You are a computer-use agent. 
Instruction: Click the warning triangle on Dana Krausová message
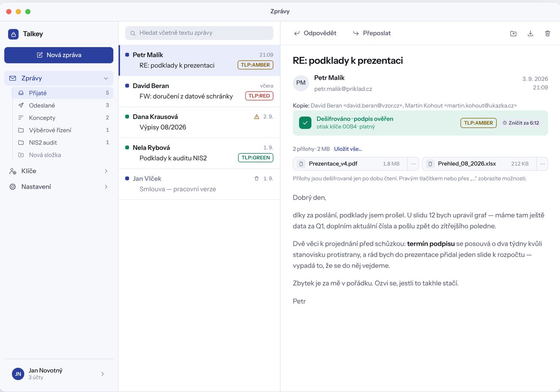[x=257, y=117]
